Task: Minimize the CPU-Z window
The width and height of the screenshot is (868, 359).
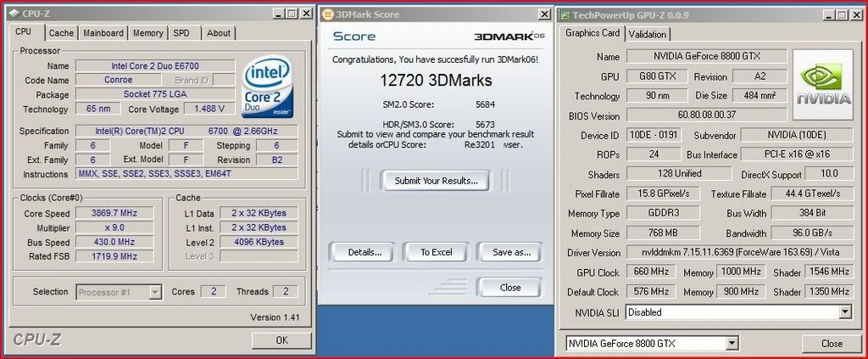Action: point(280,14)
